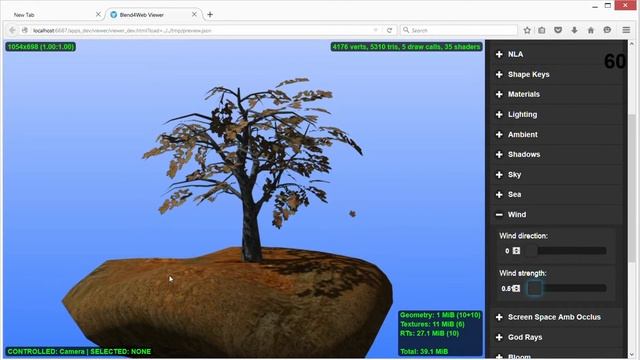Open the Pocket icon
Screen dimensions: 640x360
pyautogui.click(x=558, y=30)
